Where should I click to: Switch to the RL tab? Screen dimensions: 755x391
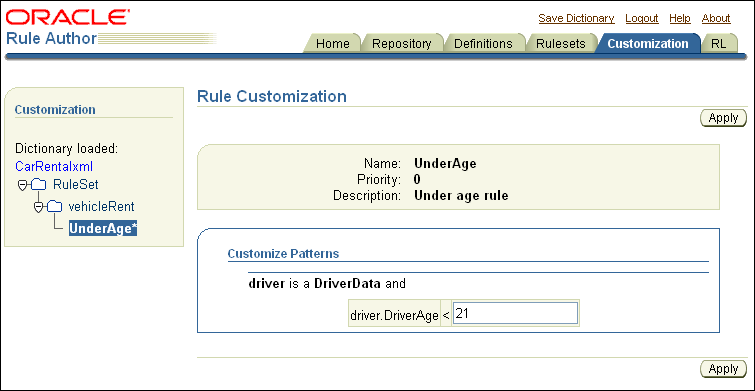(x=718, y=44)
